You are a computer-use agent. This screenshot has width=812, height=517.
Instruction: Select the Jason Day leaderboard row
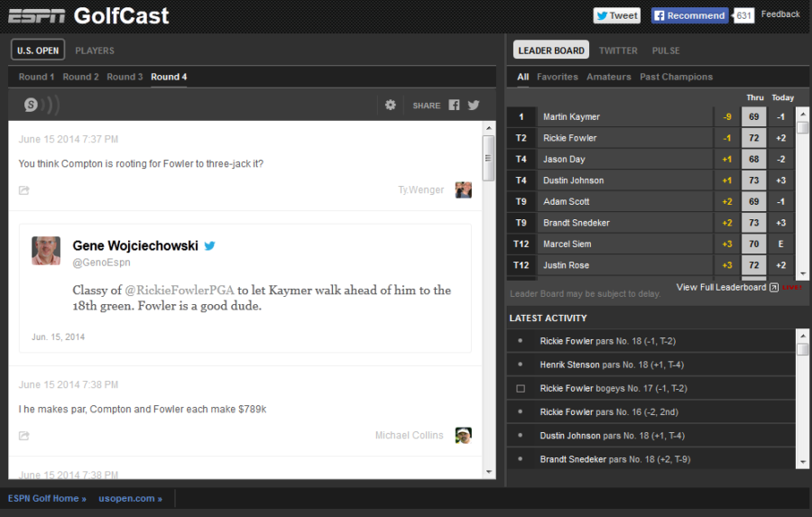pyautogui.click(x=651, y=160)
